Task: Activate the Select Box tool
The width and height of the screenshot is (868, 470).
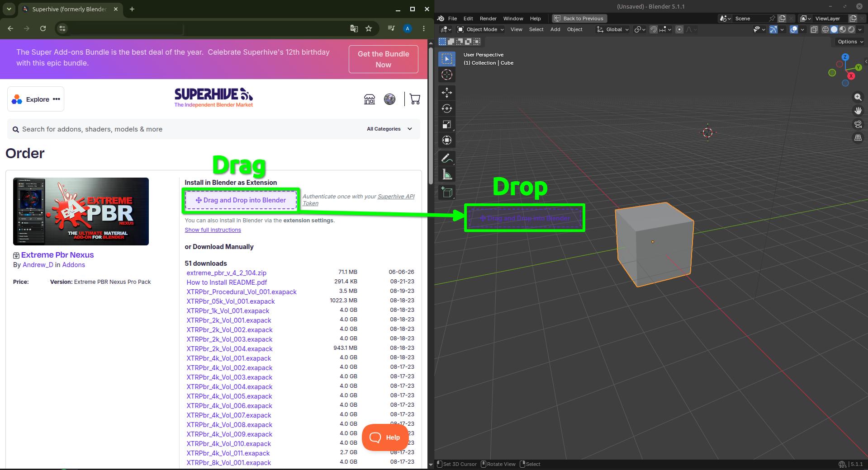Action: [x=447, y=59]
